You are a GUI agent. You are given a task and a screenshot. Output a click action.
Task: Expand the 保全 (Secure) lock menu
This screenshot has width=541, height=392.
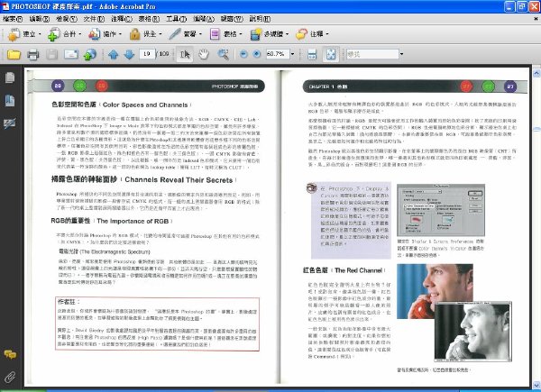[145, 34]
